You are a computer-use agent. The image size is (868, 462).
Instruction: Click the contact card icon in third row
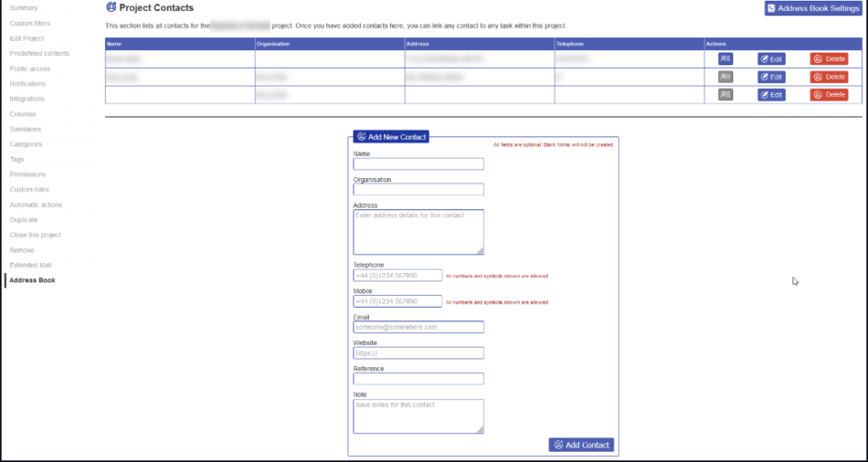pyautogui.click(x=726, y=95)
